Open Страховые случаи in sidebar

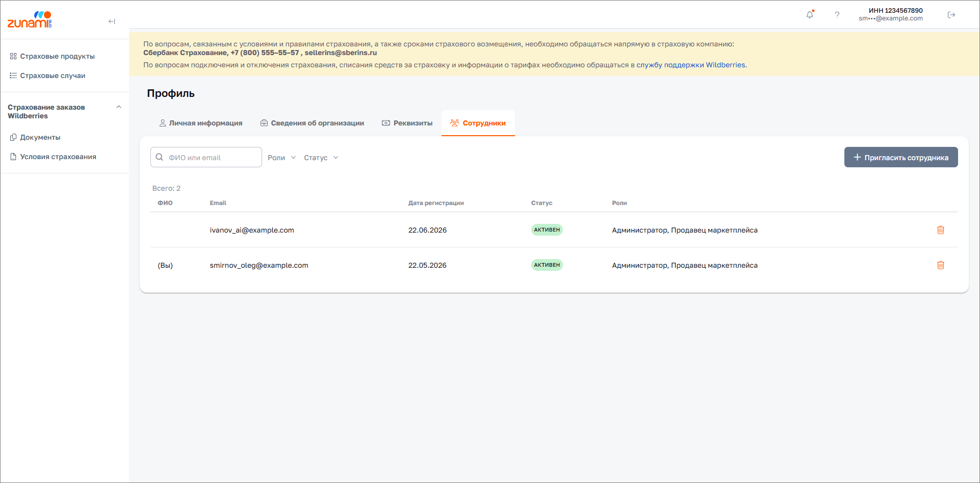coord(48,75)
